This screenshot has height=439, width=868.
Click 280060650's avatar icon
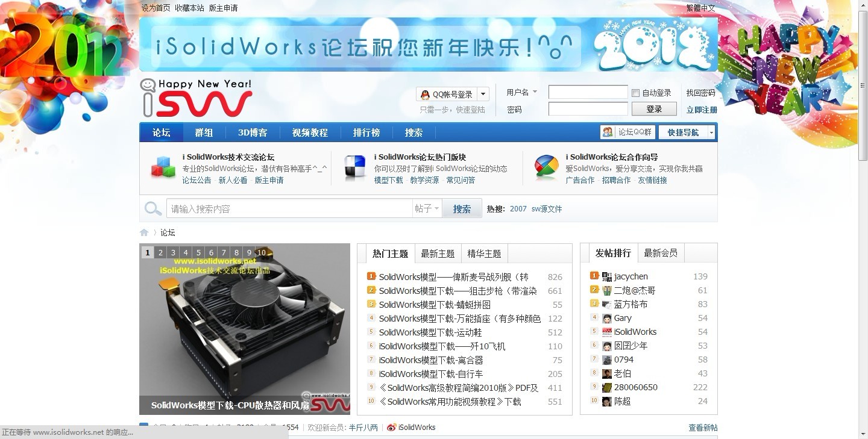point(607,387)
